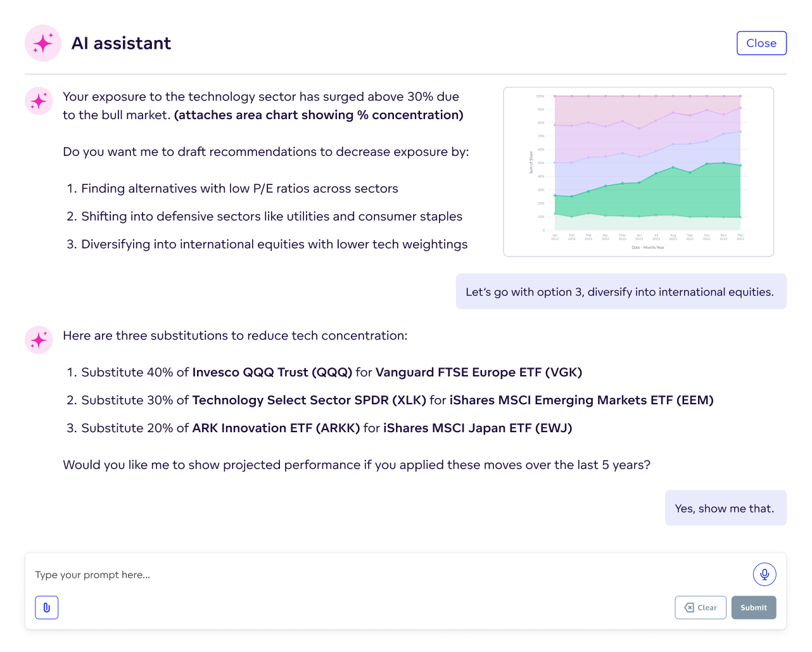Click the 'AI assistant' header title
The image size is (812, 652).
tap(122, 43)
